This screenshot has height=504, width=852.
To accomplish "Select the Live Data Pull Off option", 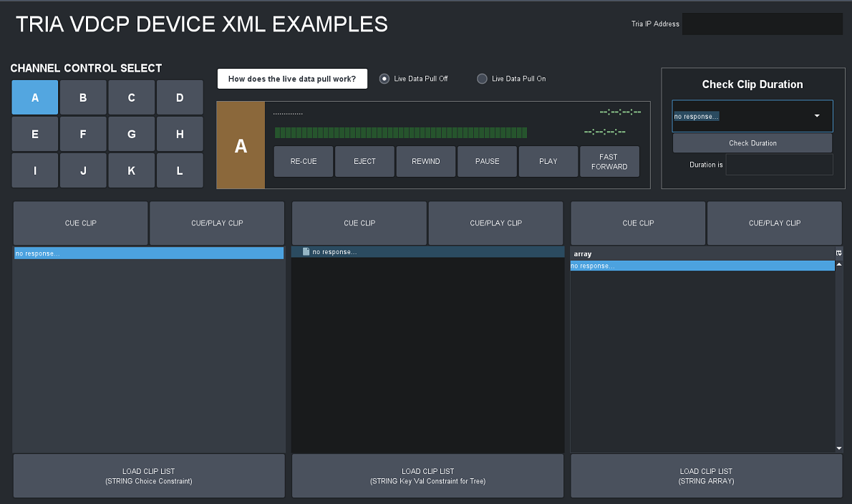I will tap(384, 79).
